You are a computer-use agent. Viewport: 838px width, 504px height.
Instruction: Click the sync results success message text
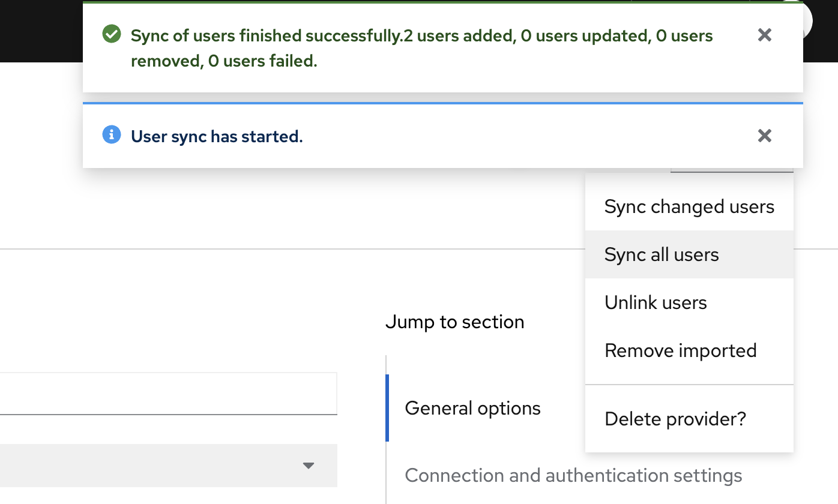click(421, 48)
